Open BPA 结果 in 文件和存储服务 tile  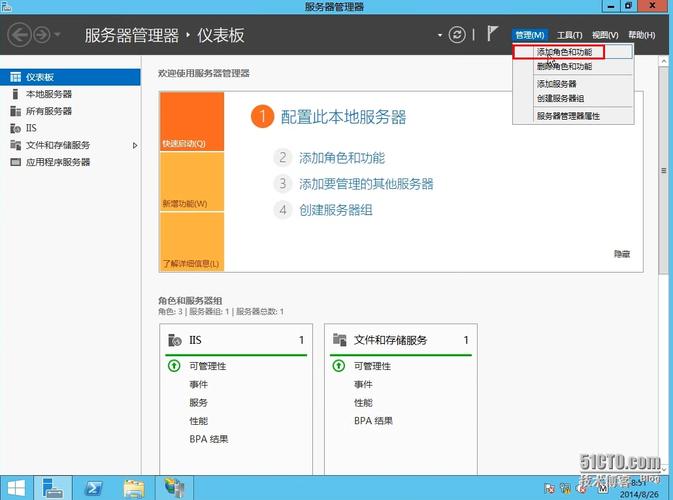373,421
